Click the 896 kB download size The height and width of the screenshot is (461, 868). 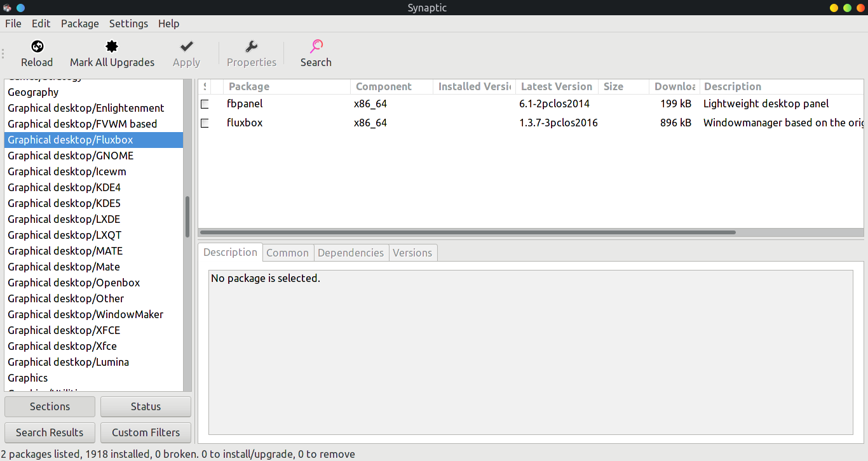675,123
